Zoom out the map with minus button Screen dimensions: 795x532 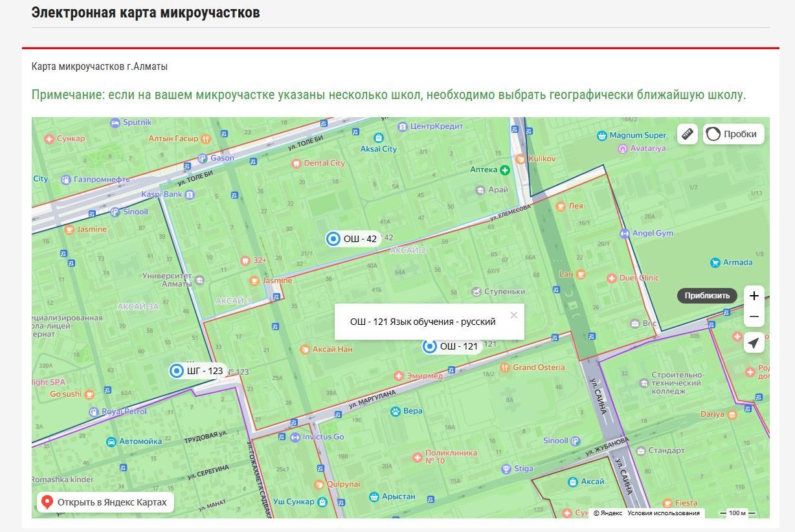[754, 316]
